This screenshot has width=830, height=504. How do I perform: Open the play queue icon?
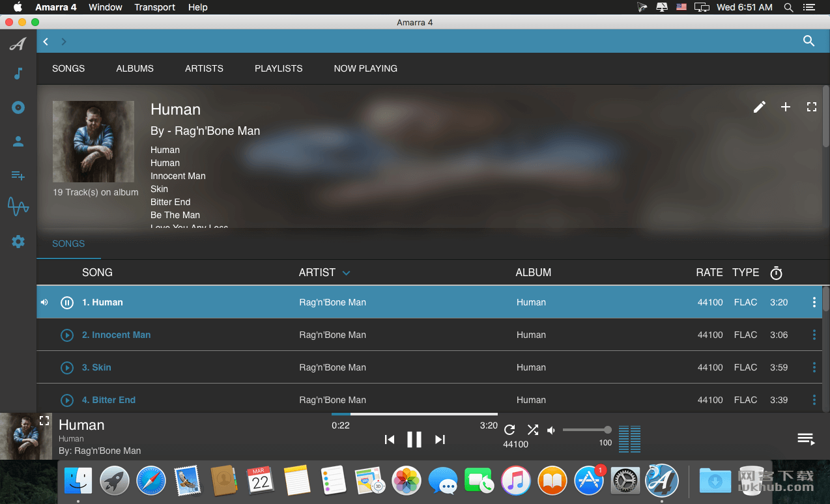806,439
